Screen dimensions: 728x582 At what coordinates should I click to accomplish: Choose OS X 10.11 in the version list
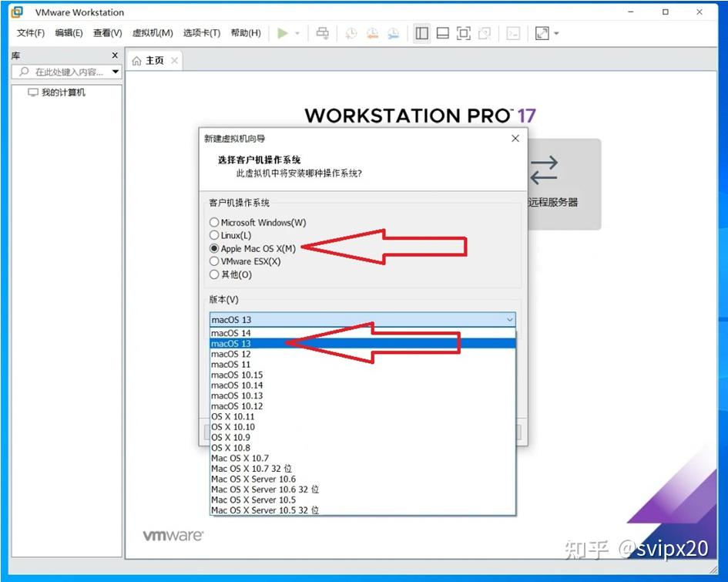(x=363, y=416)
